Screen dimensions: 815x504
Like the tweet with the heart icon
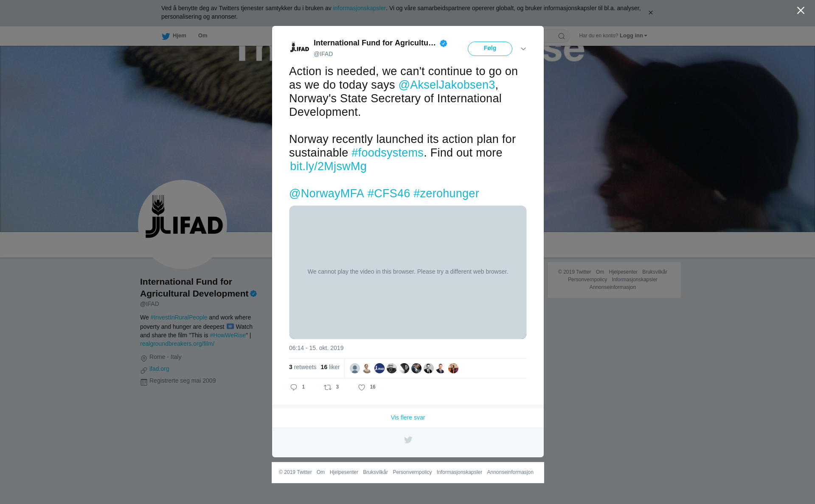point(362,387)
